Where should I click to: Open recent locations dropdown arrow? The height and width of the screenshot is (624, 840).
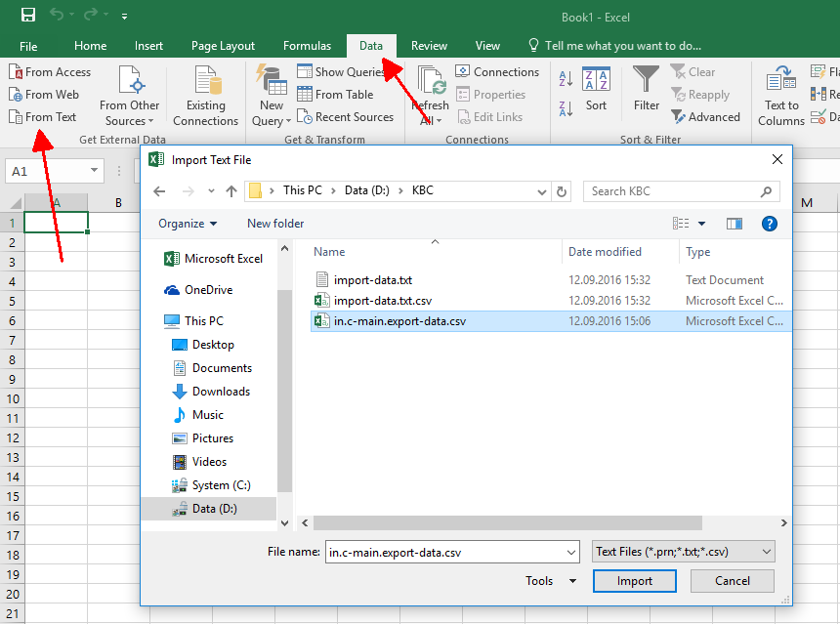pyautogui.click(x=211, y=191)
